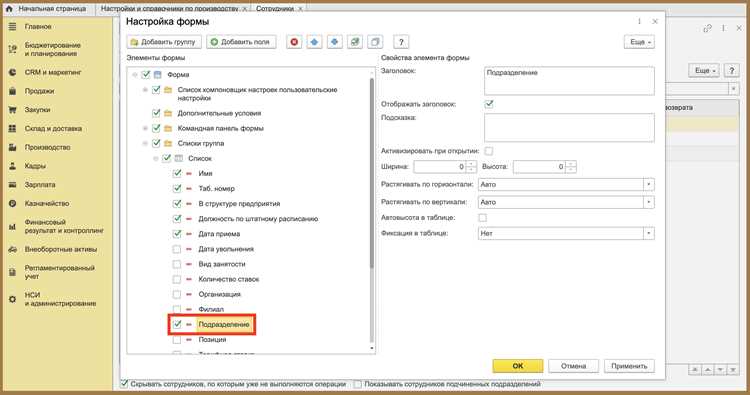Toggle Скрывать сотрудников checkbox in background window

pyautogui.click(x=124, y=384)
